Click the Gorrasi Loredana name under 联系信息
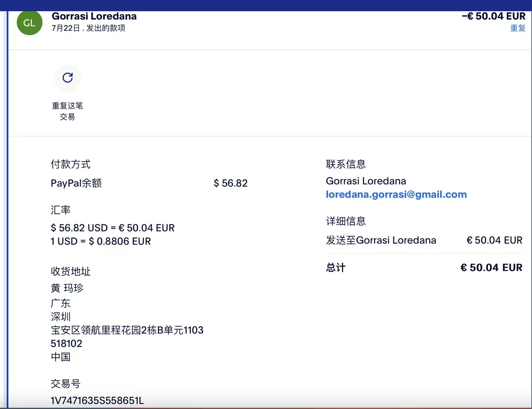 pos(366,181)
